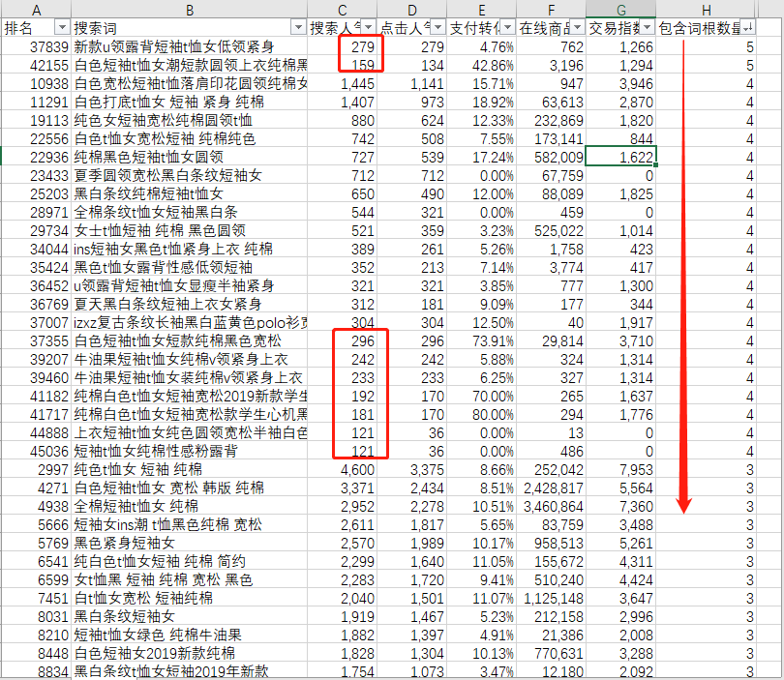Select column H header

pos(706,10)
